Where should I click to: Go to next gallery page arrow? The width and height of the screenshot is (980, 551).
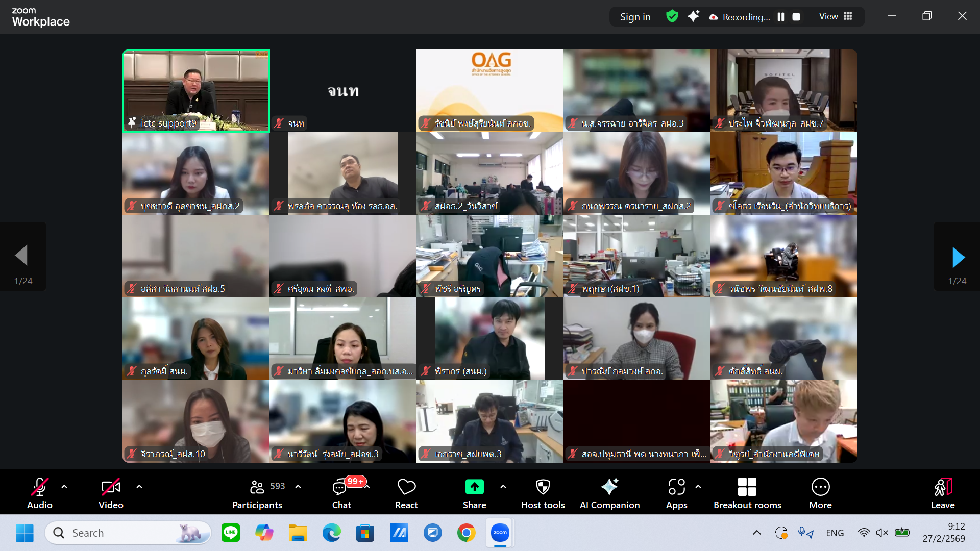(958, 257)
